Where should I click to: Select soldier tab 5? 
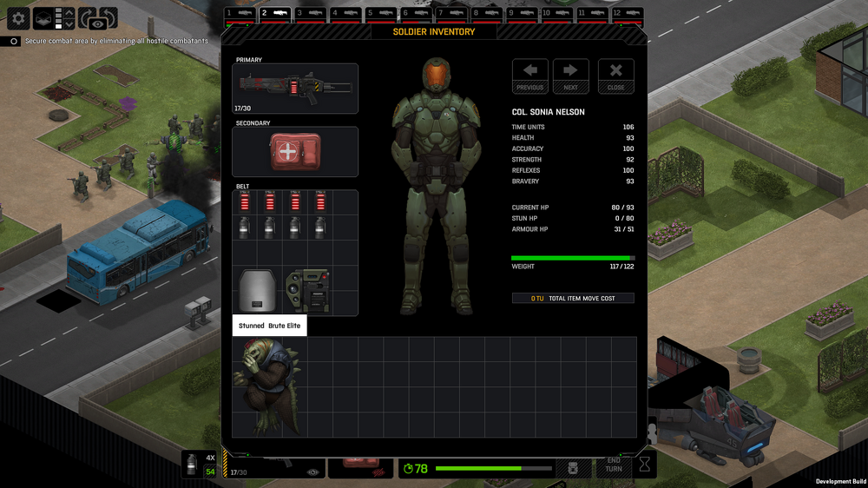[x=381, y=14]
